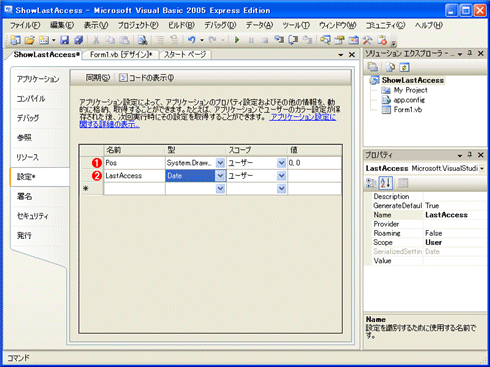The width and height of the screenshot is (490, 367).
Task: Click the Paste toolbar icon
Action: coord(124,40)
